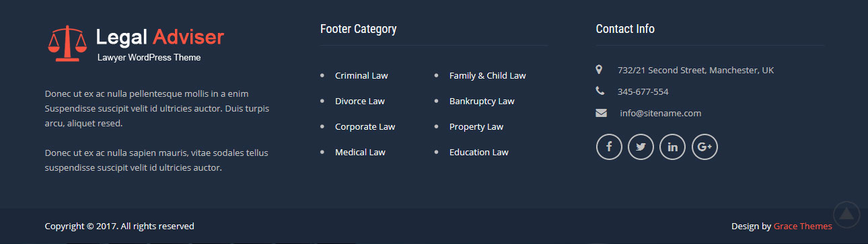Open the LinkedIn social icon
The image size is (868, 244).
[672, 147]
